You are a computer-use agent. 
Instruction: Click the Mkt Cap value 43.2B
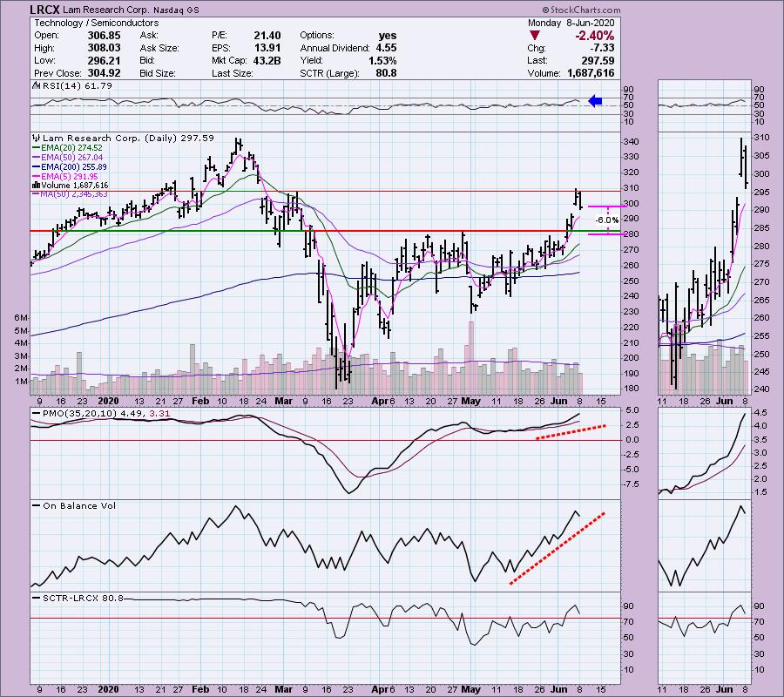[267, 60]
